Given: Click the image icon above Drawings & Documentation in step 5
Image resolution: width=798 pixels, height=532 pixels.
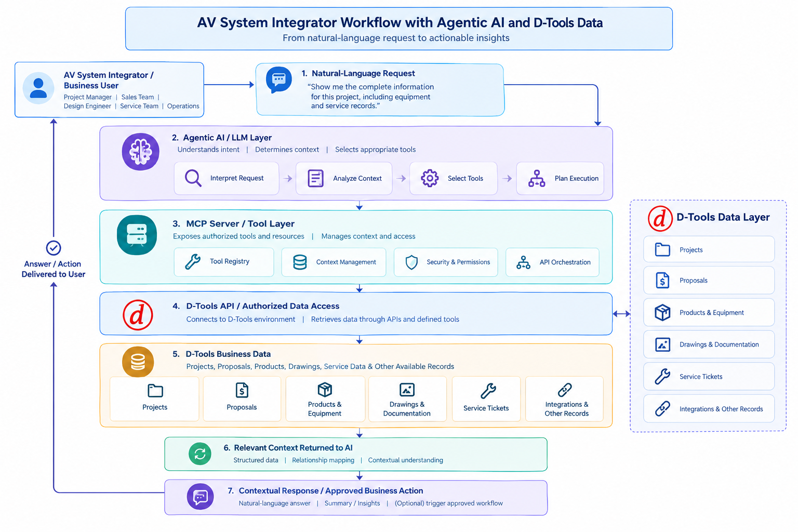Looking at the screenshot, I should click(407, 390).
